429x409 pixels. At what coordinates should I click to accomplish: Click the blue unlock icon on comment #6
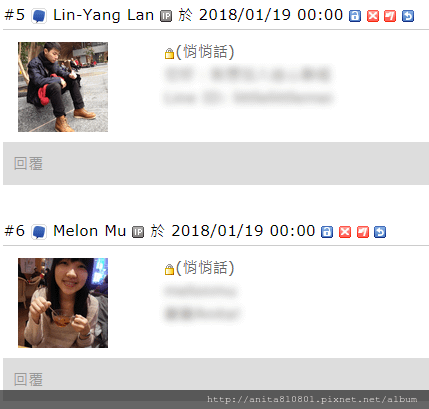click(x=327, y=232)
